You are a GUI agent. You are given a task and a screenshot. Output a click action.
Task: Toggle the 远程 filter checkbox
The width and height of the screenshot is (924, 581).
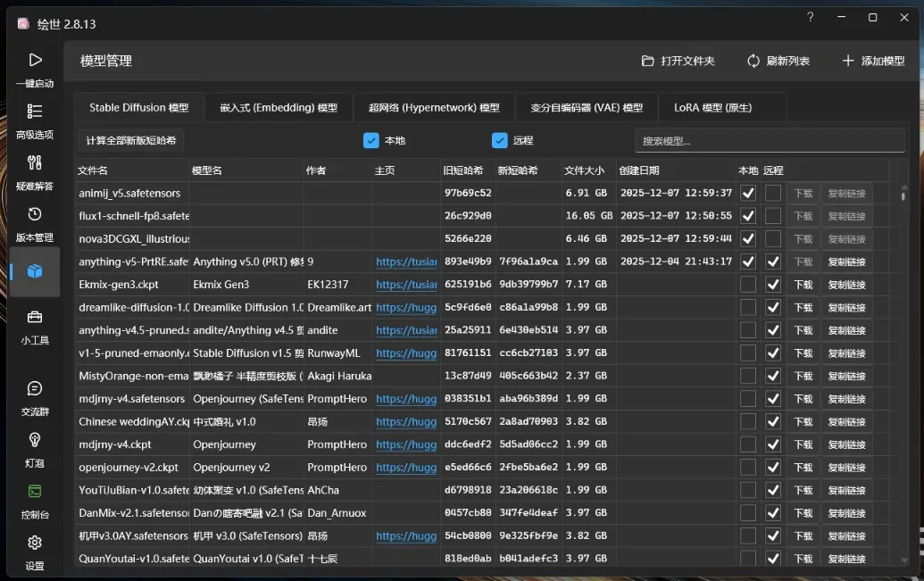(500, 140)
